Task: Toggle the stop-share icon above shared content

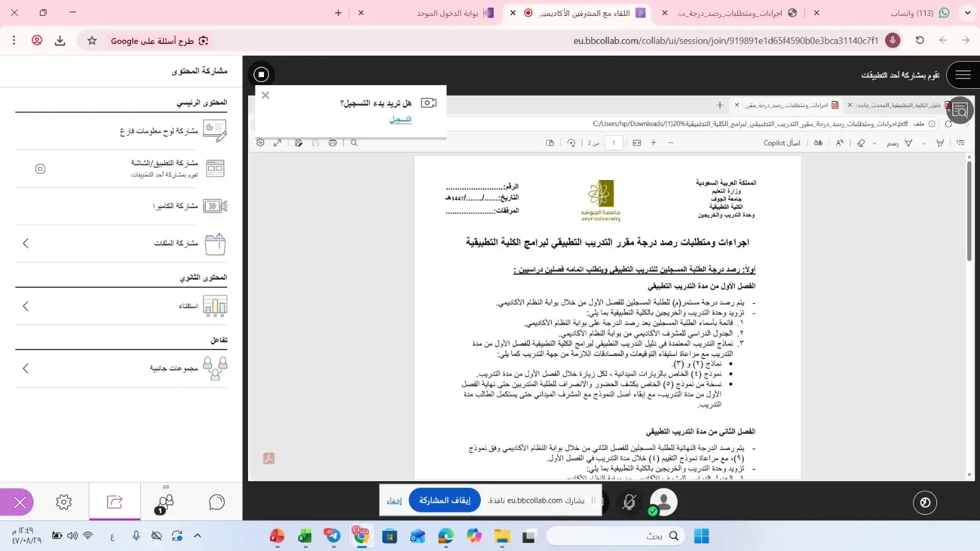Action: click(x=262, y=74)
